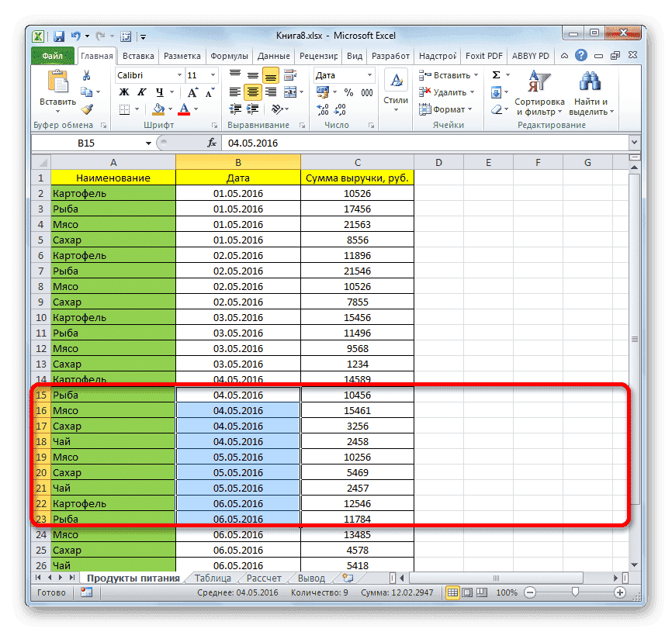Screen dimensions: 672x632
Task: Toggle italic formatting (К)
Action: coord(140,92)
